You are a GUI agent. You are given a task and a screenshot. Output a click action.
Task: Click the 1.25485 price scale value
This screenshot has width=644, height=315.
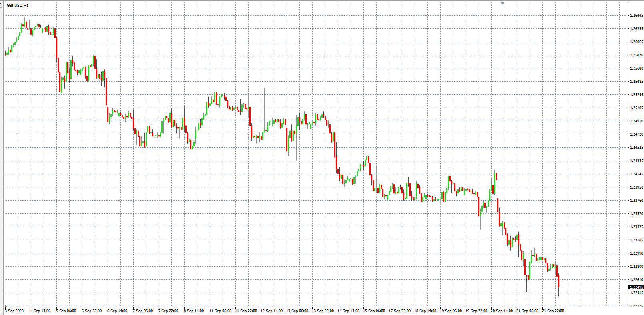[636, 82]
